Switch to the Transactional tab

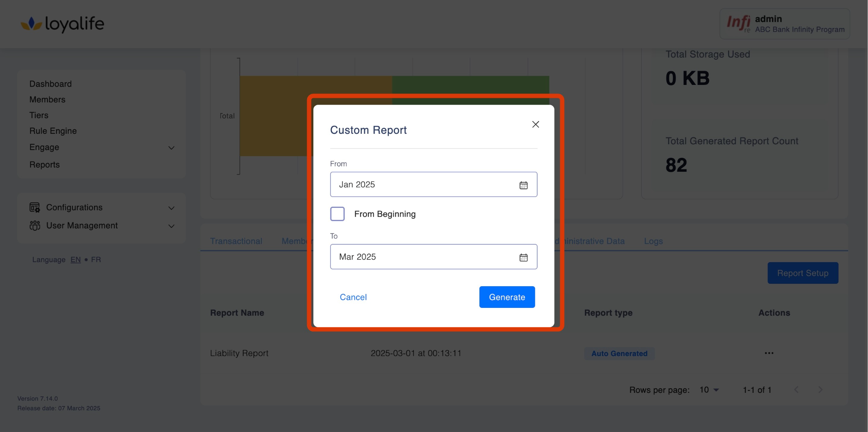point(236,241)
